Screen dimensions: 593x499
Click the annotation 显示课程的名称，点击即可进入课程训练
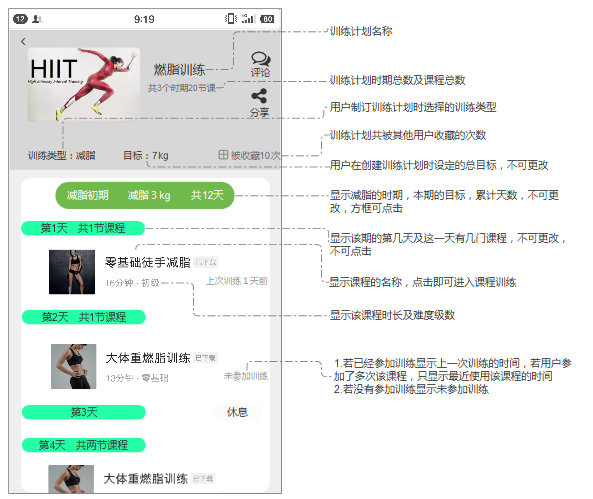(x=423, y=282)
